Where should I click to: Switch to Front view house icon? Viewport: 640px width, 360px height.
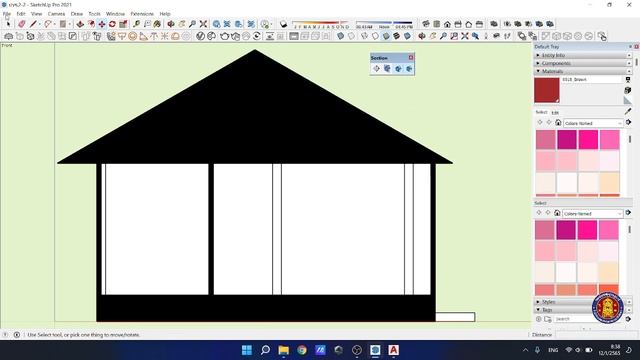click(447, 24)
